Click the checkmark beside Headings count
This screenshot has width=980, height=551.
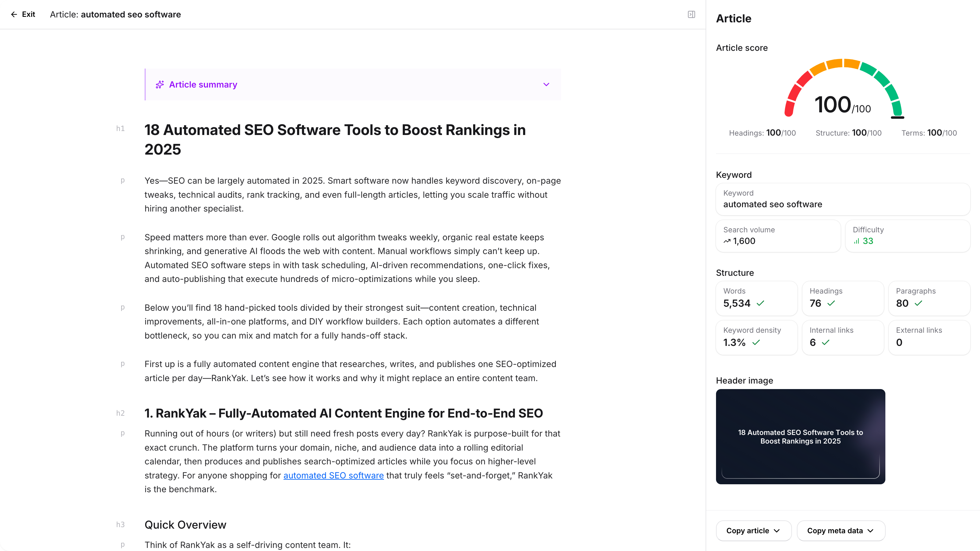(x=831, y=303)
